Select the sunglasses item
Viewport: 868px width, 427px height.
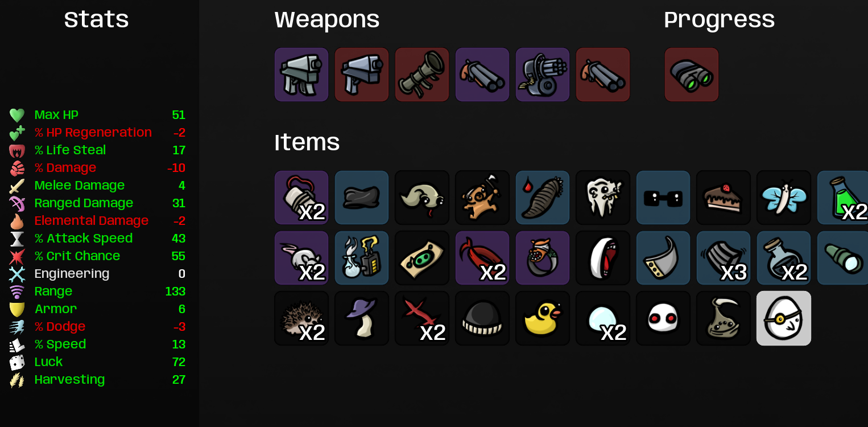click(663, 198)
